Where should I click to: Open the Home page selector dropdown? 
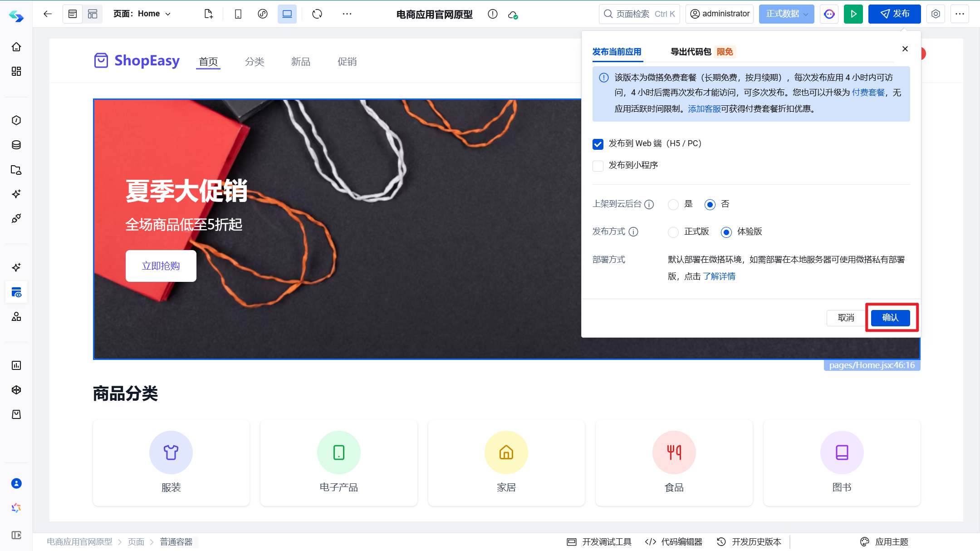tap(142, 14)
